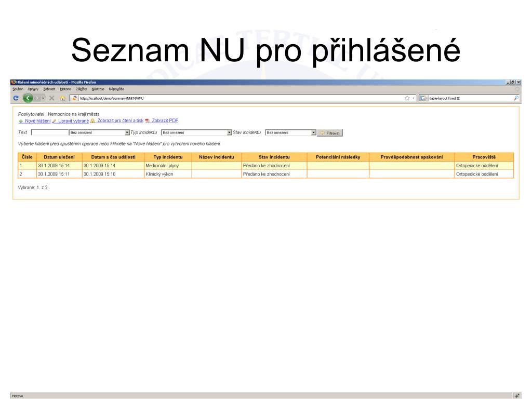532x399 pixels.
Task: Open the Nápověda menu
Action: [116, 89]
